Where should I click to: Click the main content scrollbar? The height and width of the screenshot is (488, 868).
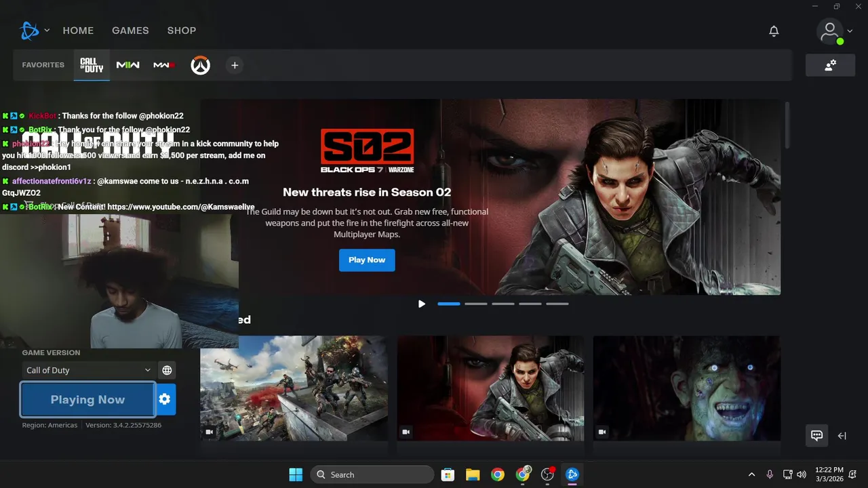tap(787, 125)
